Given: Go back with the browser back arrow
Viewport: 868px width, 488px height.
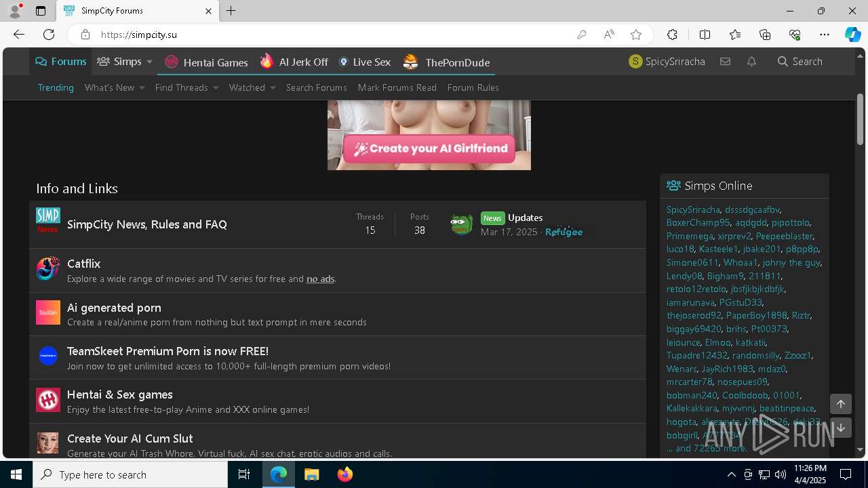Looking at the screenshot, I should pyautogui.click(x=19, y=35).
